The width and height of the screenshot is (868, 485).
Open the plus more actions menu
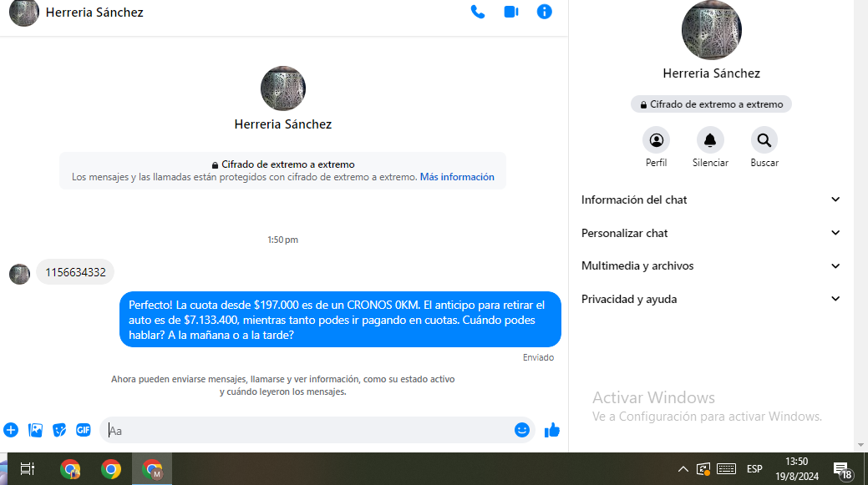[11, 430]
